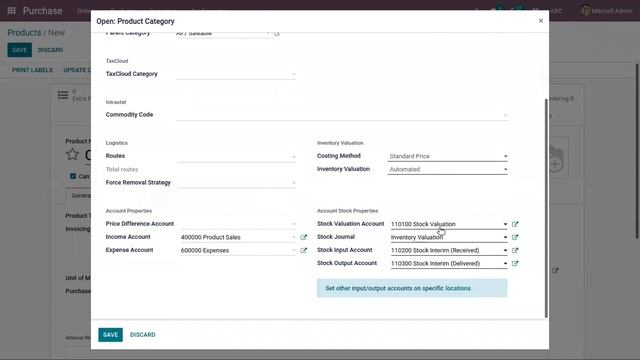Open the Products breadcrumb link

tap(24, 33)
